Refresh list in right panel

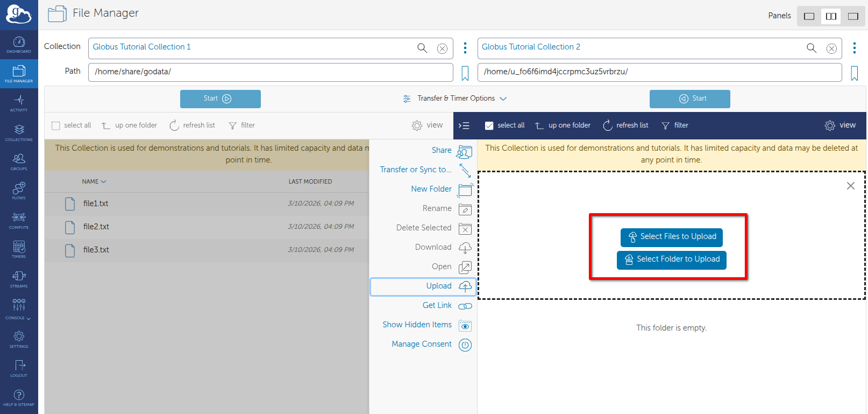pos(626,125)
